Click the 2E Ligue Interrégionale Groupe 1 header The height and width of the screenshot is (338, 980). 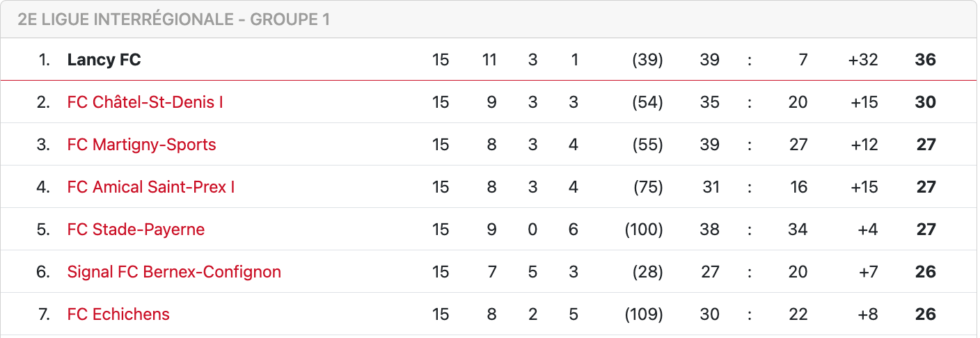point(173,19)
